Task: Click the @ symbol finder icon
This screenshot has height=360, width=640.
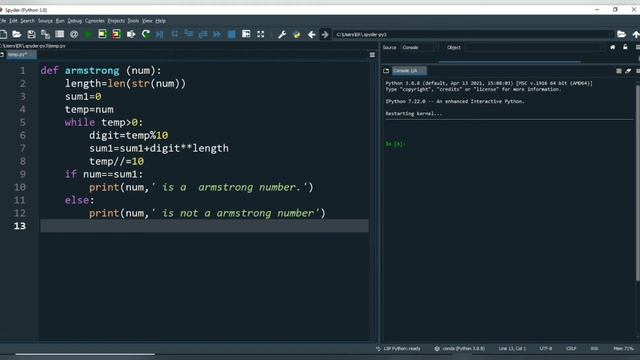Action: (x=74, y=34)
